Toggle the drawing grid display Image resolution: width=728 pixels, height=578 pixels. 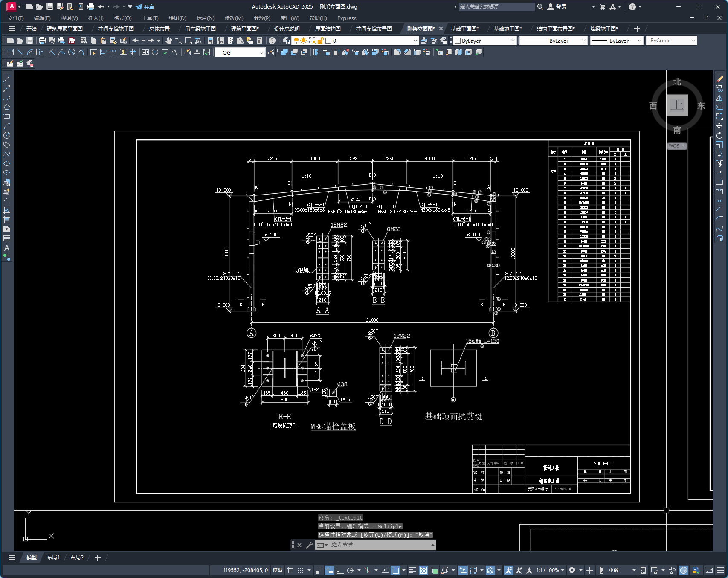click(290, 570)
